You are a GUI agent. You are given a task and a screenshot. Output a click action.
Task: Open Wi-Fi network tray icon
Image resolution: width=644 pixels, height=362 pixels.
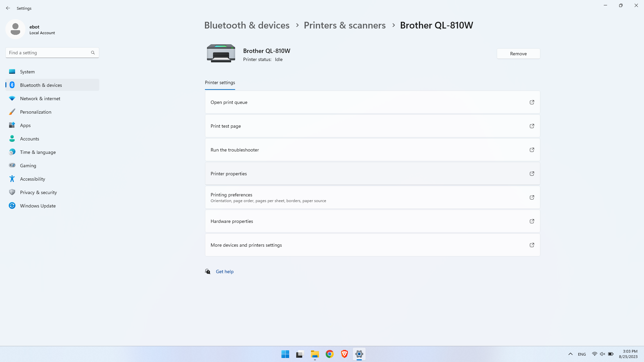click(594, 354)
